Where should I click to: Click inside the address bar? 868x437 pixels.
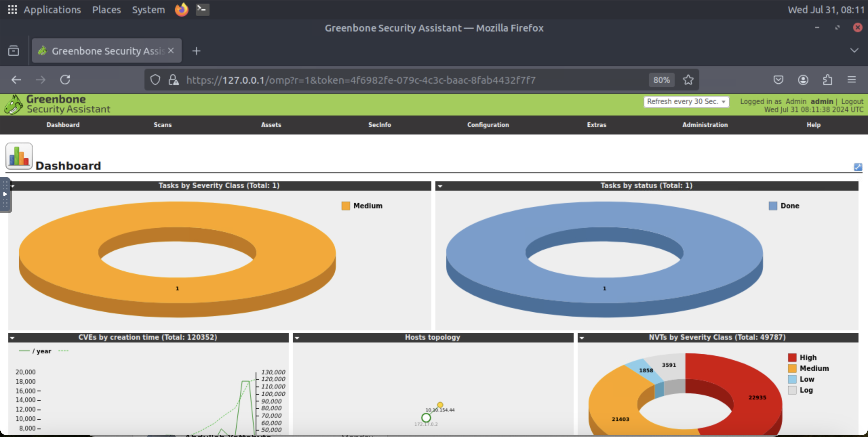click(x=407, y=80)
